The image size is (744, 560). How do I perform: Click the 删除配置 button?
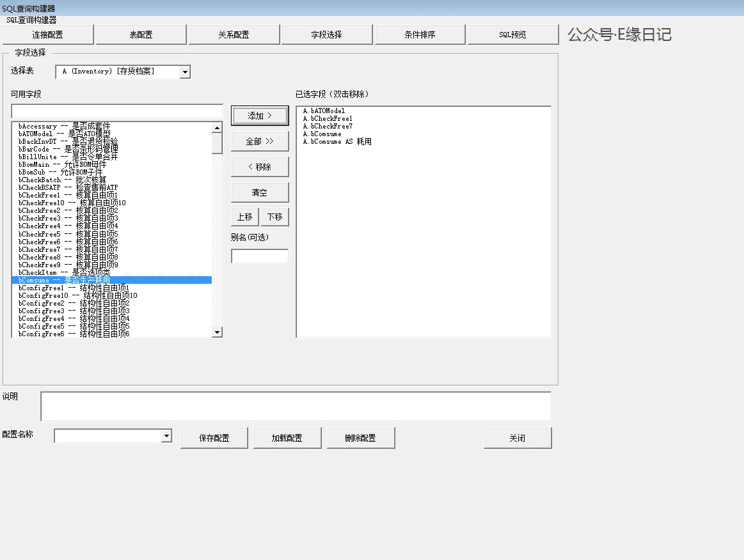click(x=361, y=438)
